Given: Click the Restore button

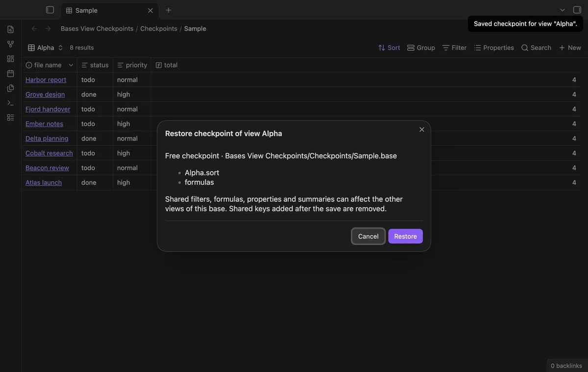Looking at the screenshot, I should [406, 236].
